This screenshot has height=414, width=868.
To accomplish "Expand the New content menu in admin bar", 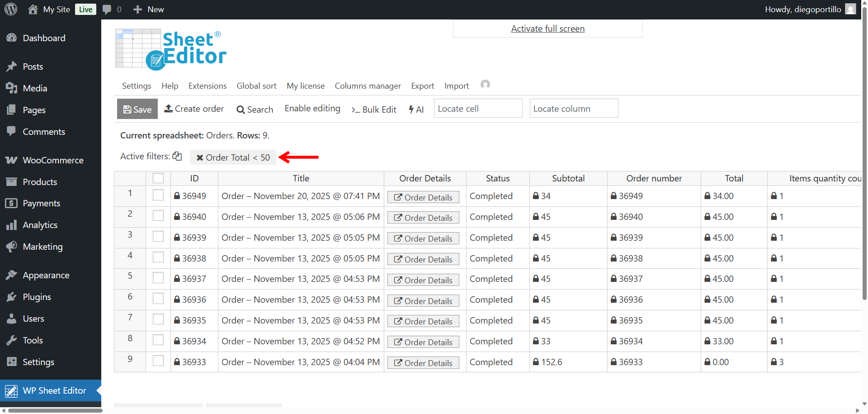I will pyautogui.click(x=149, y=9).
